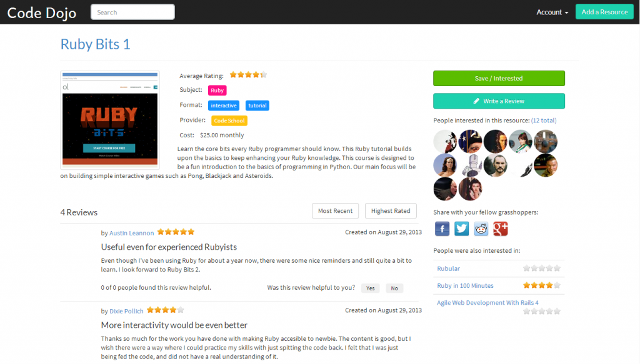640x364 pixels.
Task: Focus the Search input field
Action: (x=132, y=12)
